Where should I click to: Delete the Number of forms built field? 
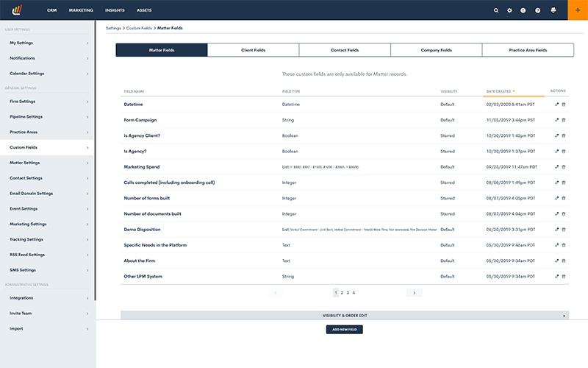pos(564,198)
